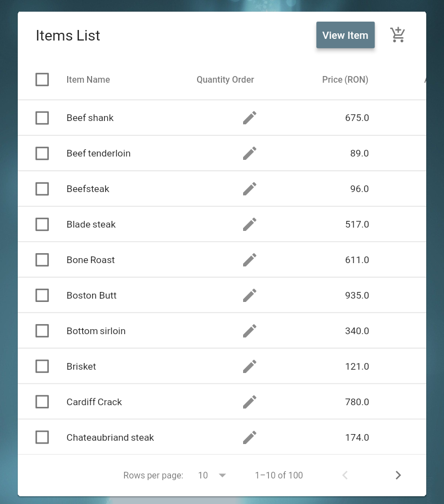Edit quantity for Beef tenderloin
The image size is (444, 504).
click(250, 153)
